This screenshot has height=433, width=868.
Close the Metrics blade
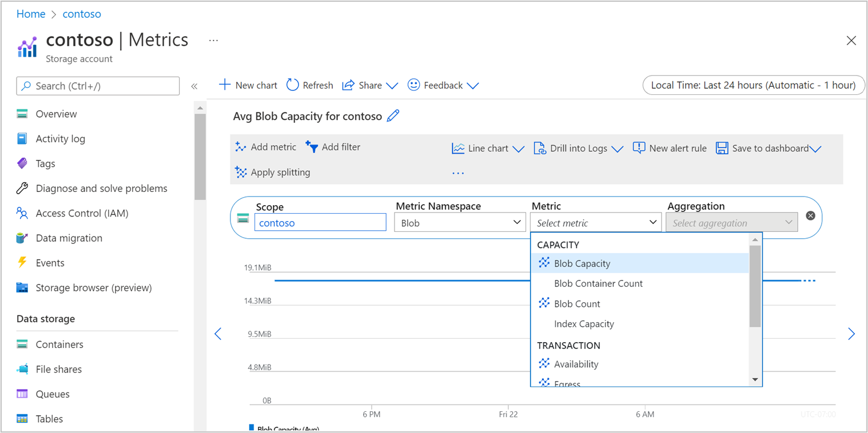pyautogui.click(x=851, y=41)
